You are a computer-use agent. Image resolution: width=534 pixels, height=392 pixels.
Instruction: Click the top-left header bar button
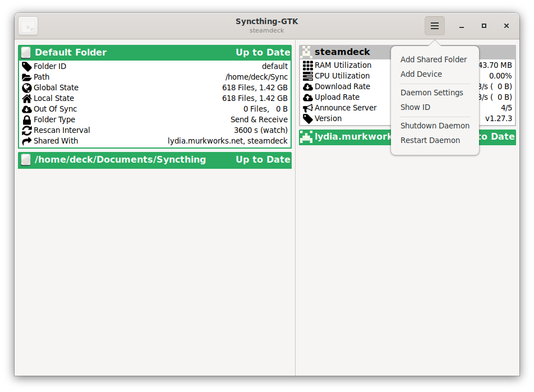(28, 26)
